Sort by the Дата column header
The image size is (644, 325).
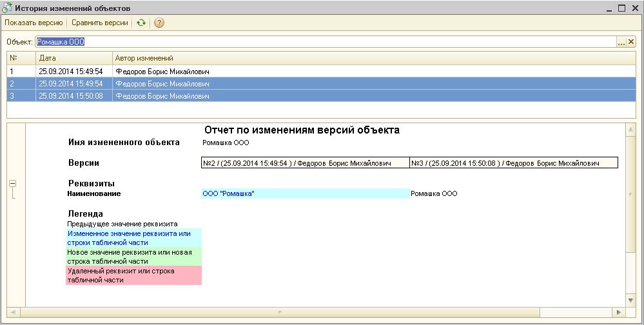(x=74, y=58)
